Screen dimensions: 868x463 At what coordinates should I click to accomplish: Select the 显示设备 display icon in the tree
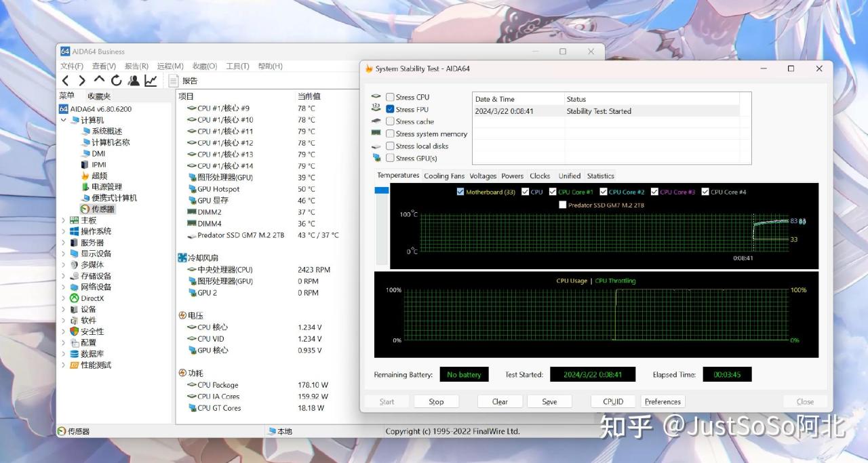tap(75, 254)
